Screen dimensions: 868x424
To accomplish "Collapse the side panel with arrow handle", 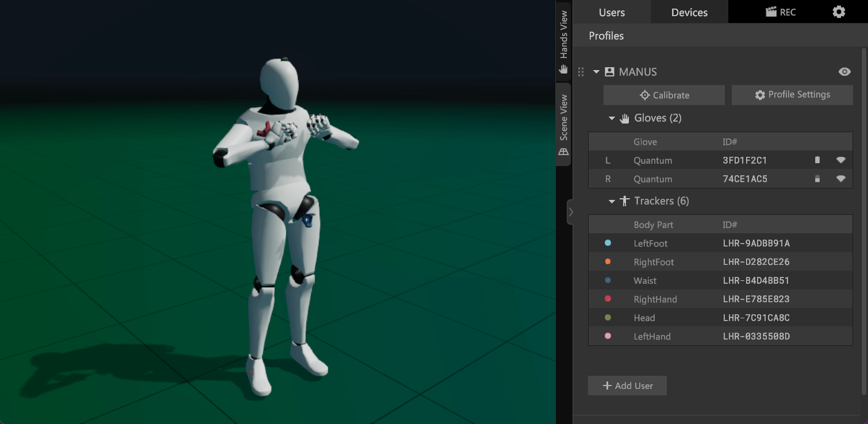I will [570, 212].
